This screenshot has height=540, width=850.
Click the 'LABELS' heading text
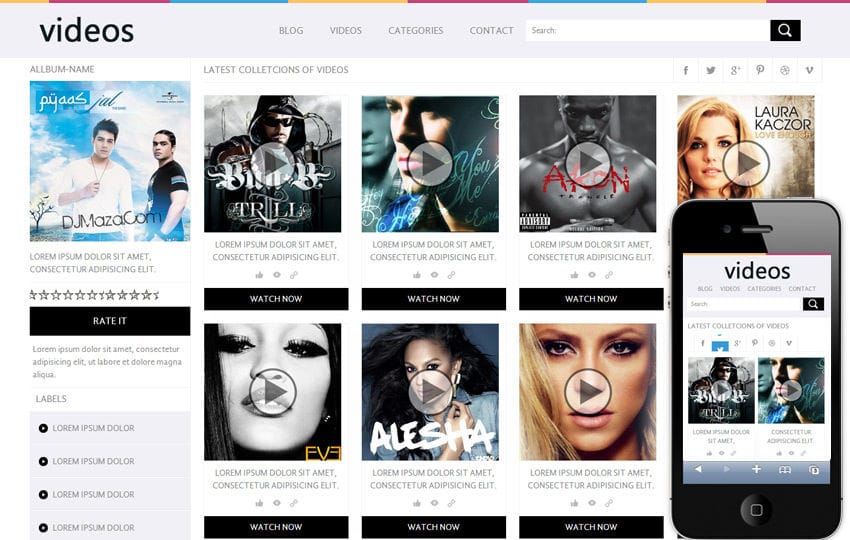click(x=51, y=398)
